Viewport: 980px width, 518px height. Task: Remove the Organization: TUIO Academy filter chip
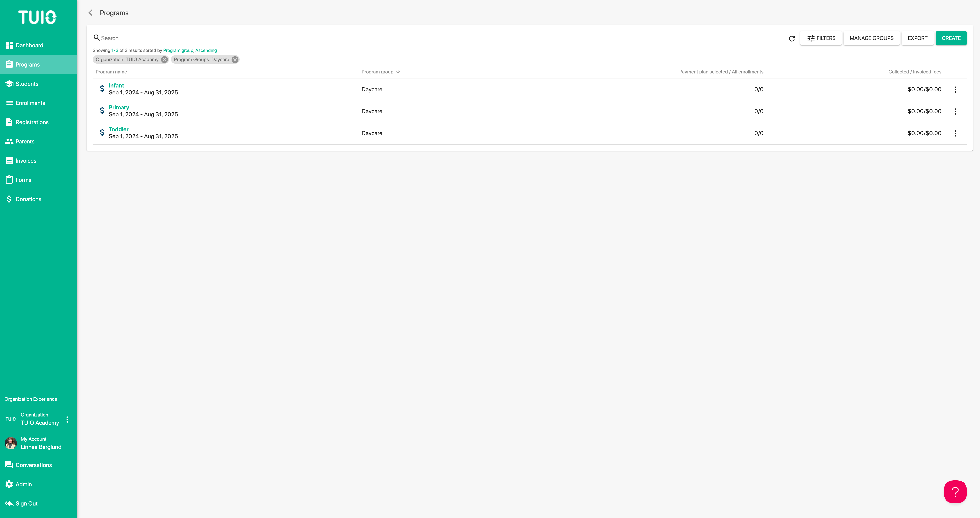click(x=164, y=59)
